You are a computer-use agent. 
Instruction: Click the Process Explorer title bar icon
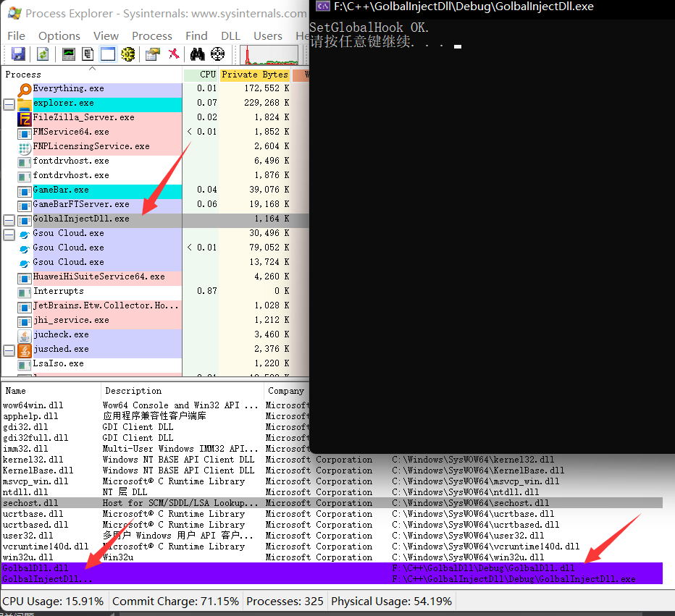click(14, 13)
